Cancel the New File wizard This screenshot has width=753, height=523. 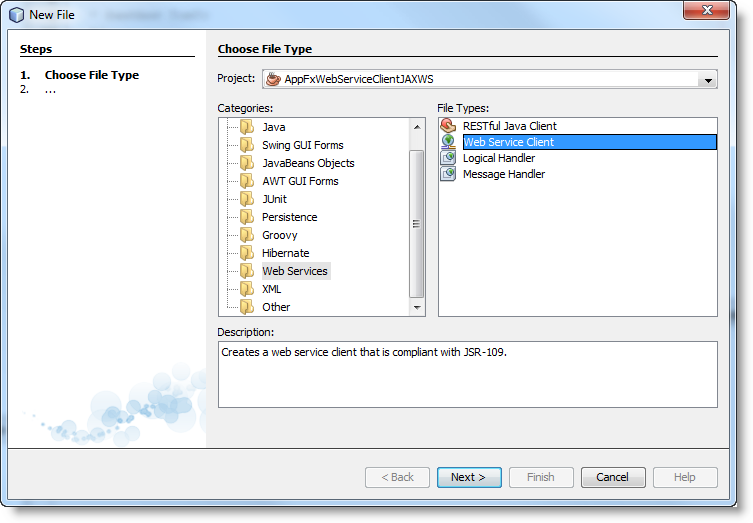coord(612,477)
